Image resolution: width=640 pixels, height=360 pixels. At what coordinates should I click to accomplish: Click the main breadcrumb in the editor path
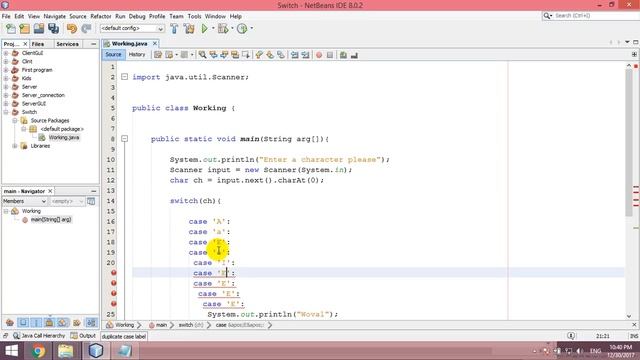158,325
